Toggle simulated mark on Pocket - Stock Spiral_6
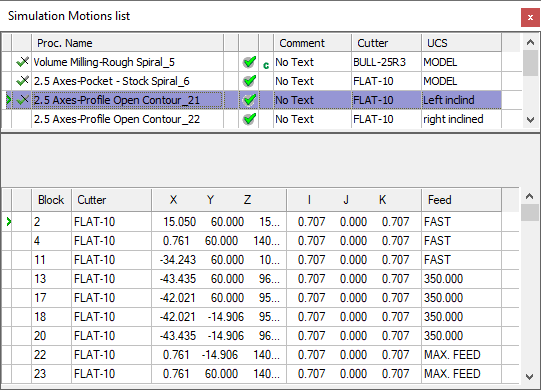Viewport: 541px width, 390px height. click(x=22, y=81)
